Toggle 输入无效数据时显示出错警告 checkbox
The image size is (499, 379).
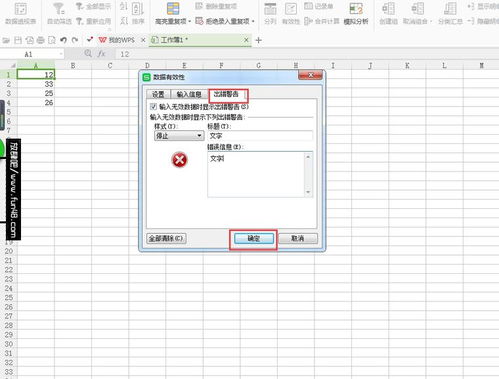tap(153, 107)
